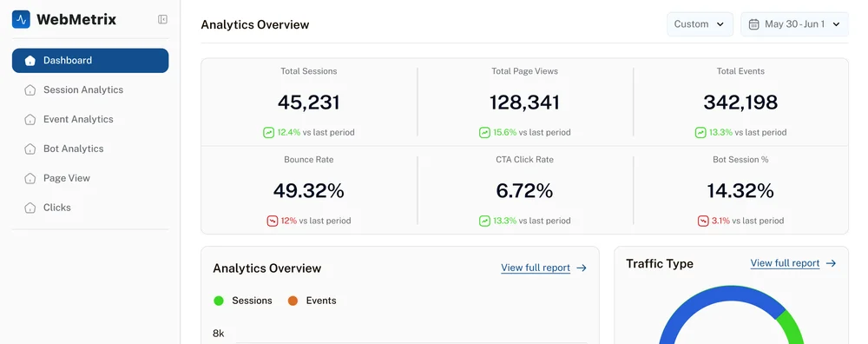Click the Total Sessions upward trend icon
The image size is (868, 344).
click(x=268, y=132)
